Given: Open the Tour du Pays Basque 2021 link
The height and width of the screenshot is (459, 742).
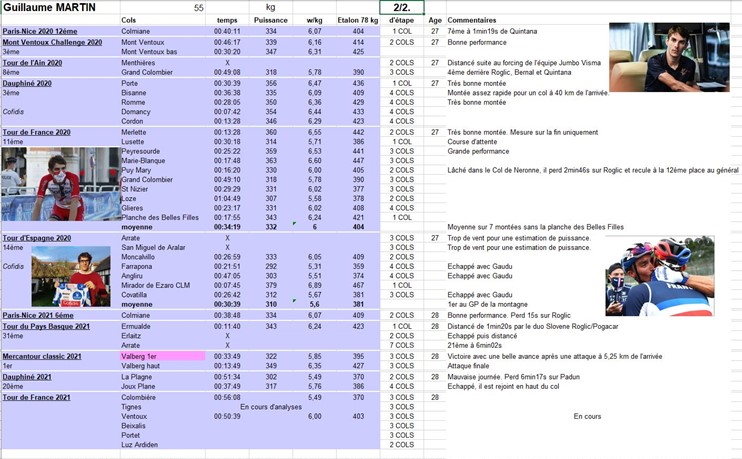Looking at the screenshot, I should [46, 326].
